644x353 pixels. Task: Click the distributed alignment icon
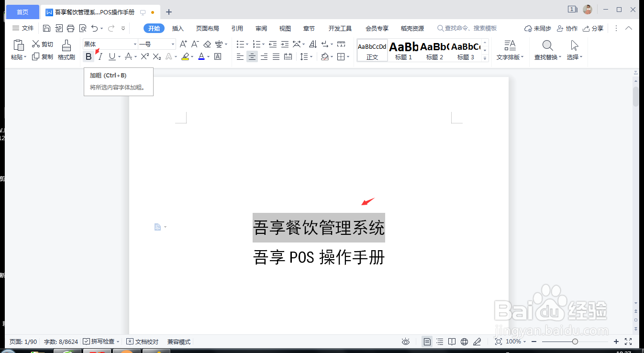288,57
